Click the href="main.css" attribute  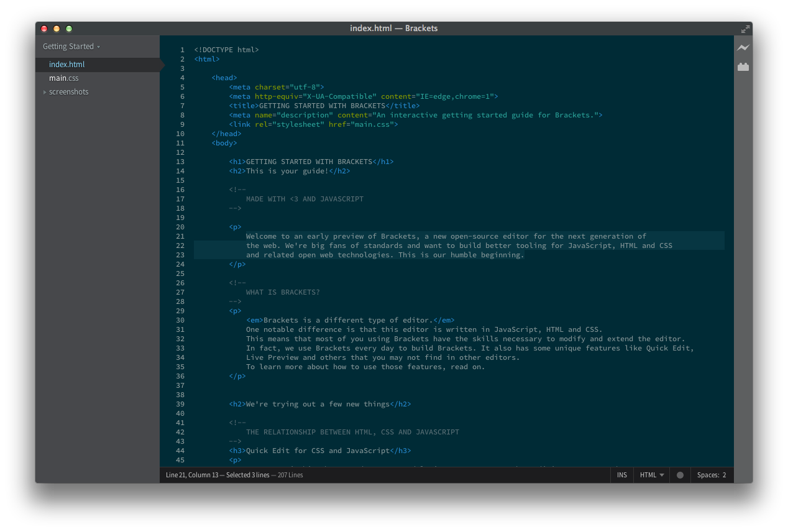click(x=361, y=124)
